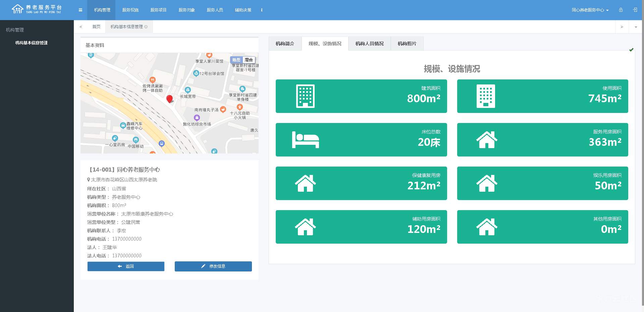Image resolution: width=644 pixels, height=312 pixels.
Task: Click the 一心堂药房 marker icon on map
Action: [115, 138]
